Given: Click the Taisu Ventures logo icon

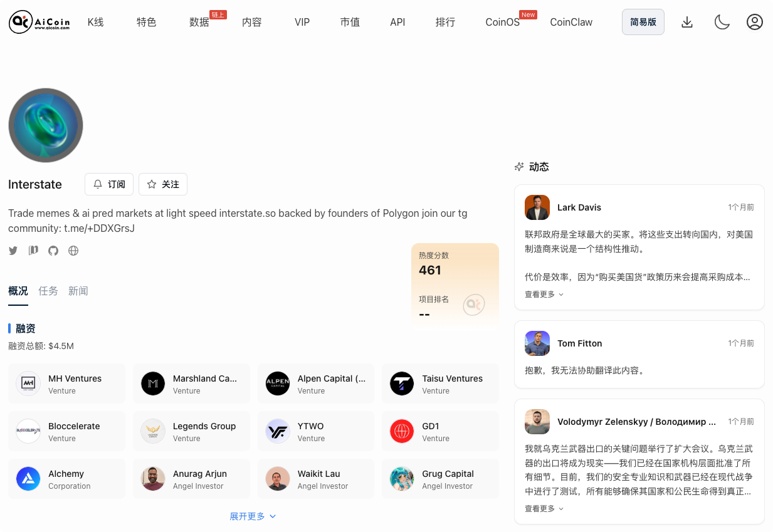Looking at the screenshot, I should click(402, 383).
